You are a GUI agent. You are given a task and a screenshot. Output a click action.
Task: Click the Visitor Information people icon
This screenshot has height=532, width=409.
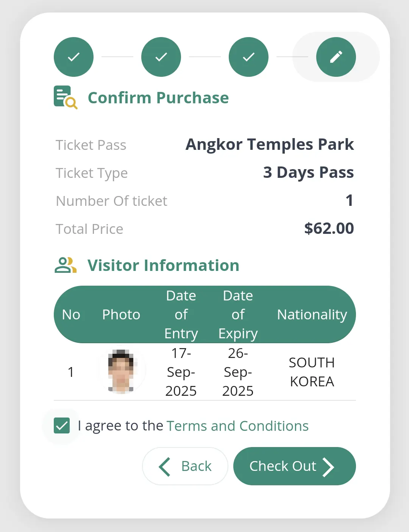click(x=66, y=265)
